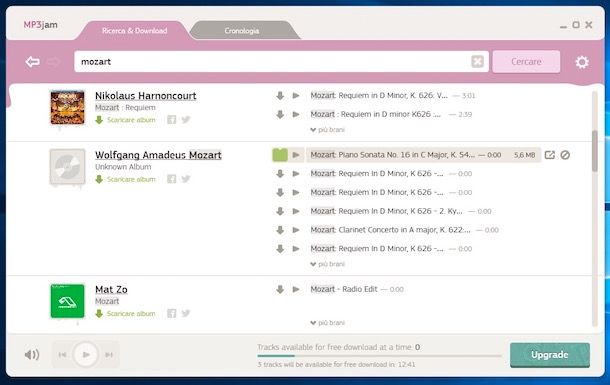Cancel Piano Sonata download with the block icon
The image size is (610, 385).
pyautogui.click(x=565, y=155)
